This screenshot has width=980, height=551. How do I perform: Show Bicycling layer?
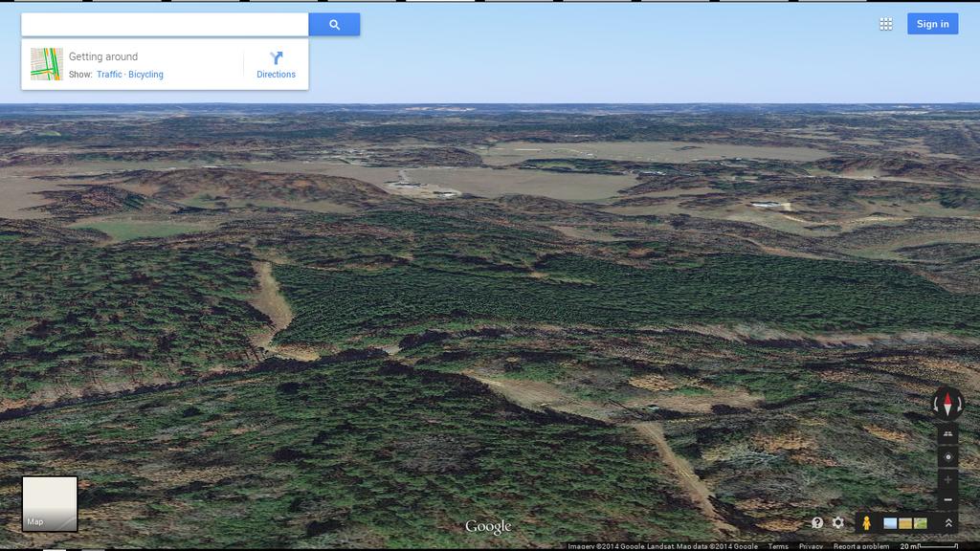145,75
